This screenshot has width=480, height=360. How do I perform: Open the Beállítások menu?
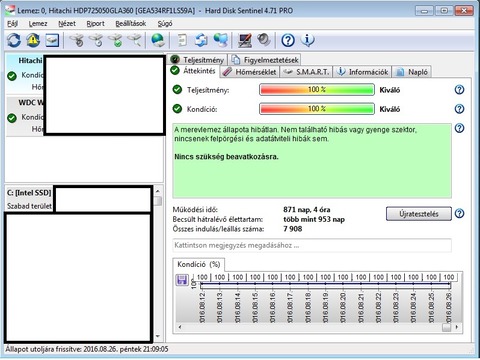131,23
